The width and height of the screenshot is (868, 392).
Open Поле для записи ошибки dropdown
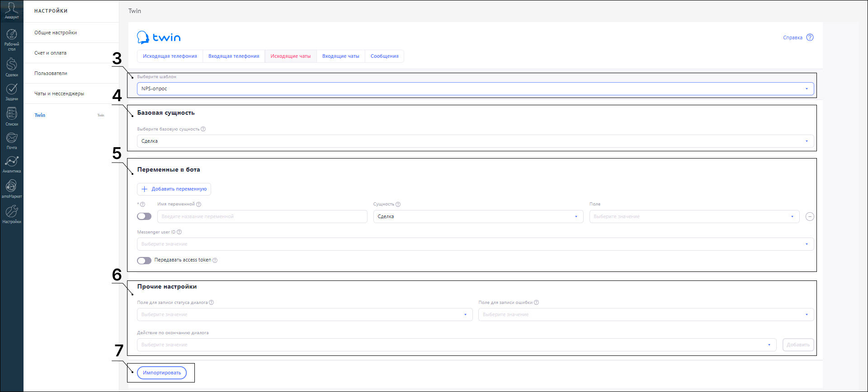point(646,315)
